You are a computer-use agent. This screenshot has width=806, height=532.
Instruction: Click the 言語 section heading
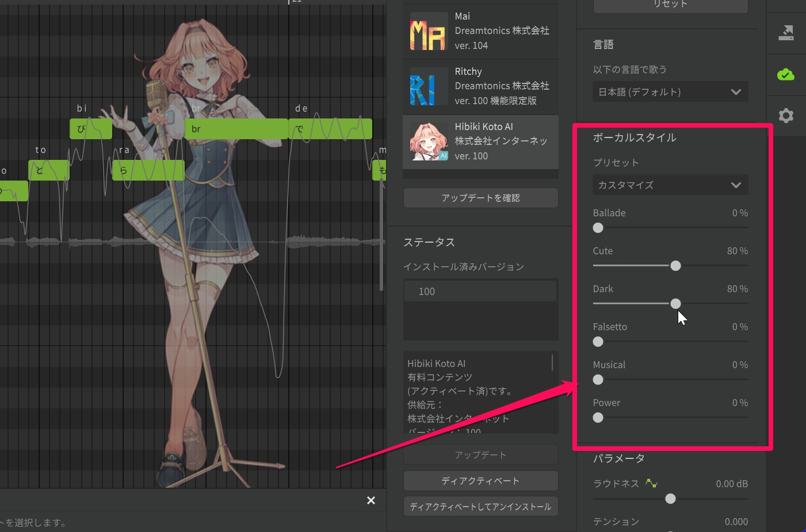603,44
